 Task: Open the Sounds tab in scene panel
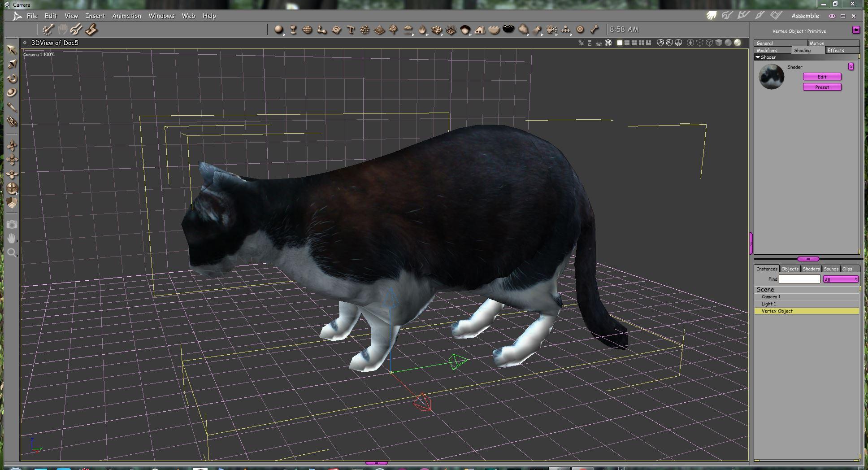tap(831, 269)
